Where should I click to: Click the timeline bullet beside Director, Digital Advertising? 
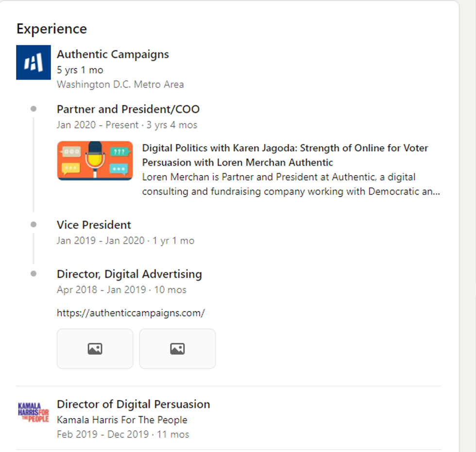34,273
